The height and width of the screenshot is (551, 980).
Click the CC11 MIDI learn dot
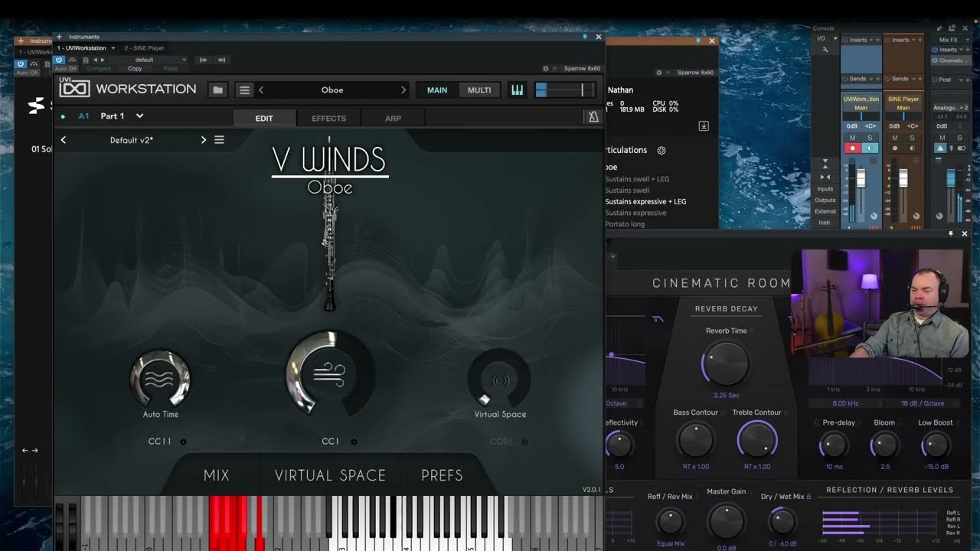tap(183, 442)
